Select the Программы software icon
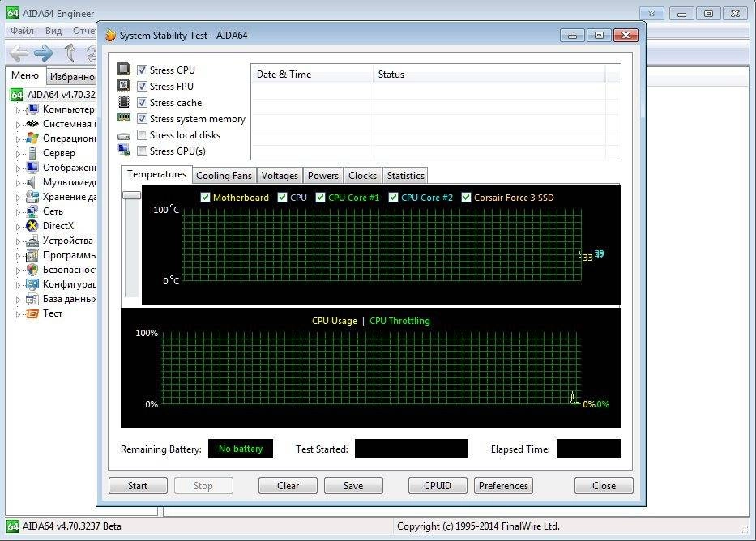756x541 pixels. point(32,255)
